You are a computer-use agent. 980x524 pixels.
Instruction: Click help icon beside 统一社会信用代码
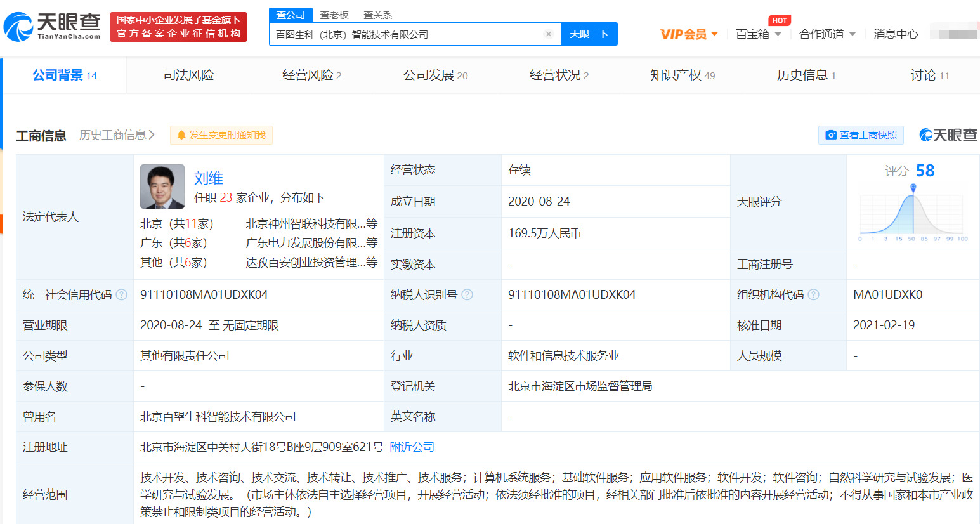click(x=122, y=295)
